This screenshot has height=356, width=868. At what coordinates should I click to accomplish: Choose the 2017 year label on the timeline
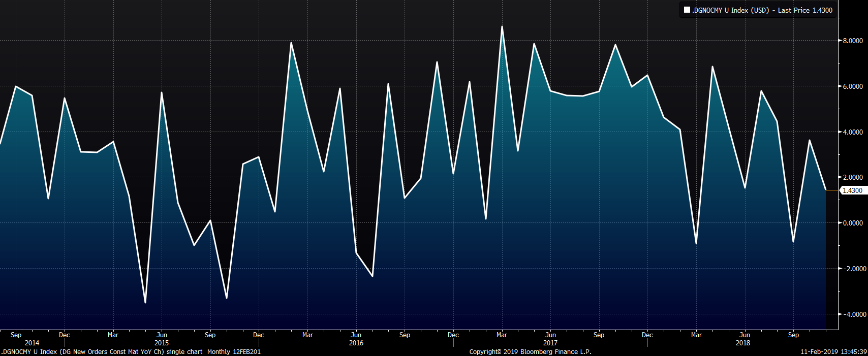pyautogui.click(x=550, y=343)
